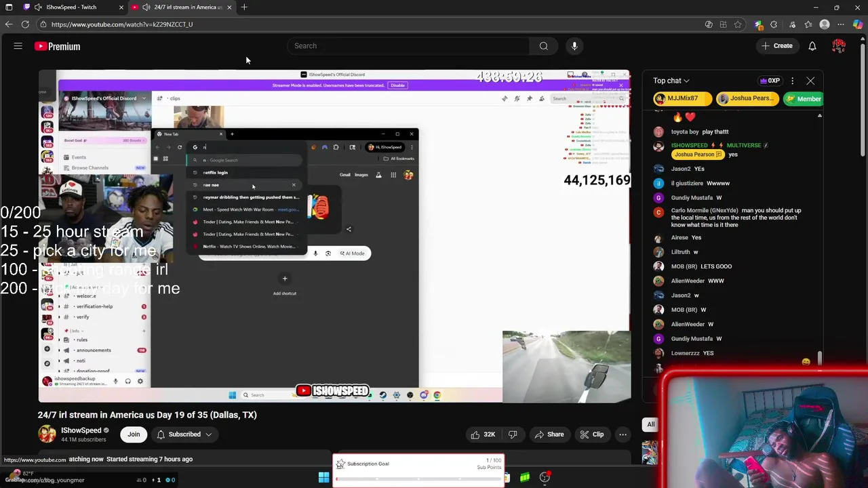Open a new browser tab

[244, 7]
